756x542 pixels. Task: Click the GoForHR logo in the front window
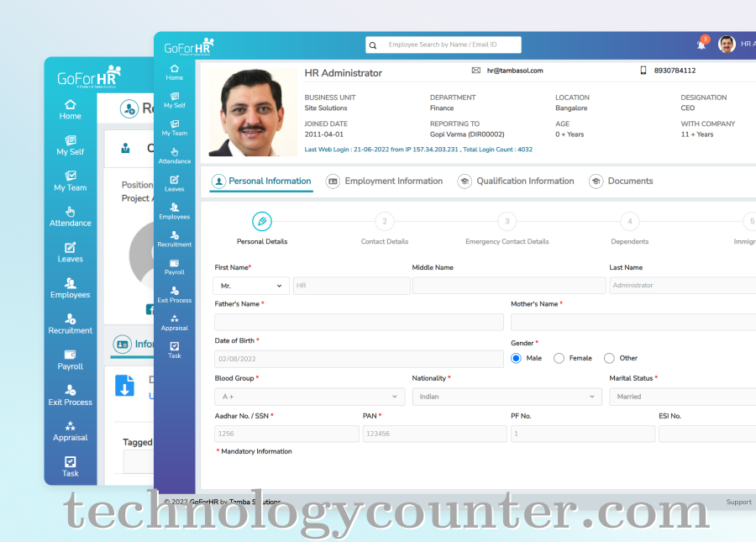point(189,46)
